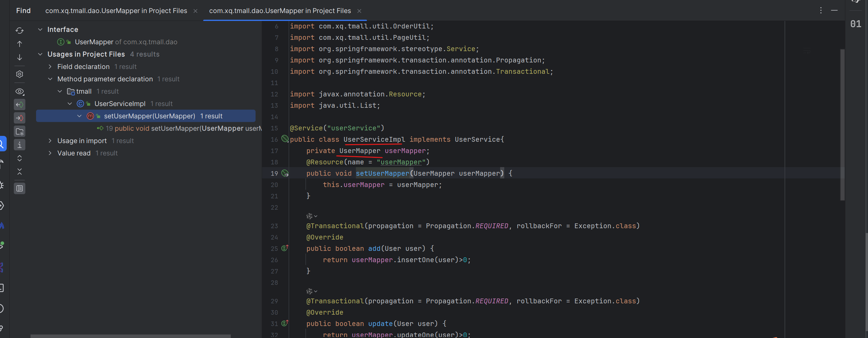Screen dimensions: 868x338
Task: Click the userMapper resource name link
Action: pos(401,162)
